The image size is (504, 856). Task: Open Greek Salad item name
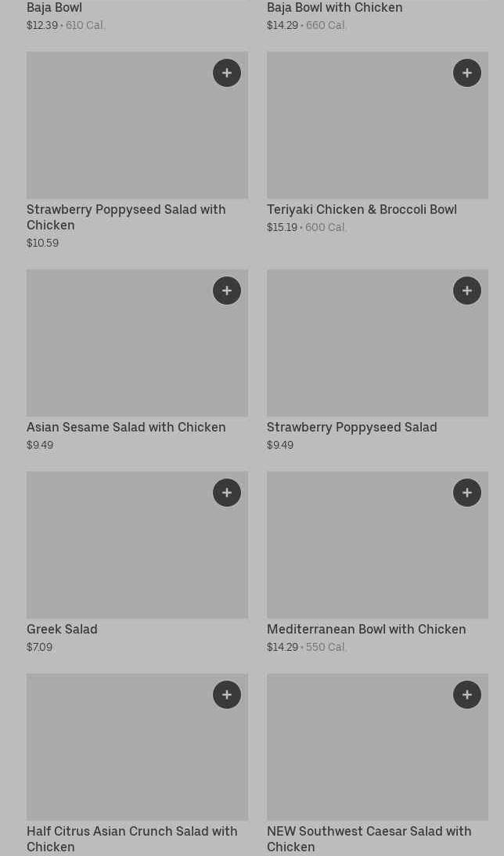pos(62,629)
